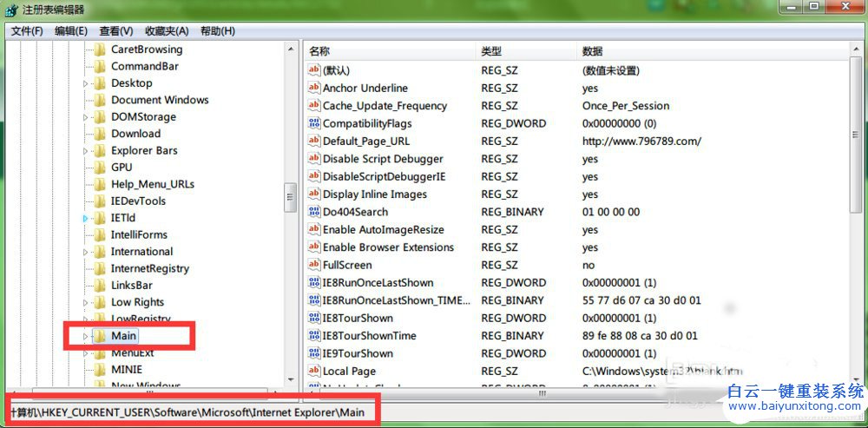Expand the Explorer Bars key node
The height and width of the screenshot is (428, 868).
pos(86,151)
